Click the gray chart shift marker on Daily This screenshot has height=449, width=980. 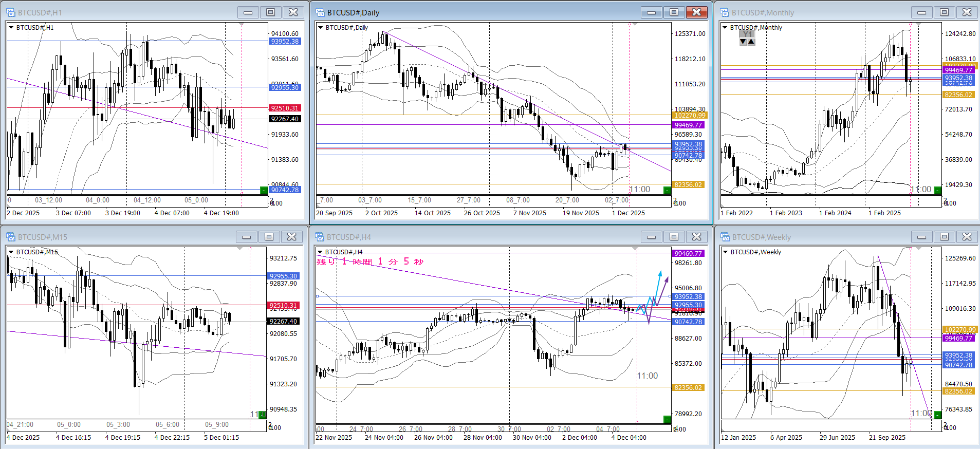tap(635, 24)
